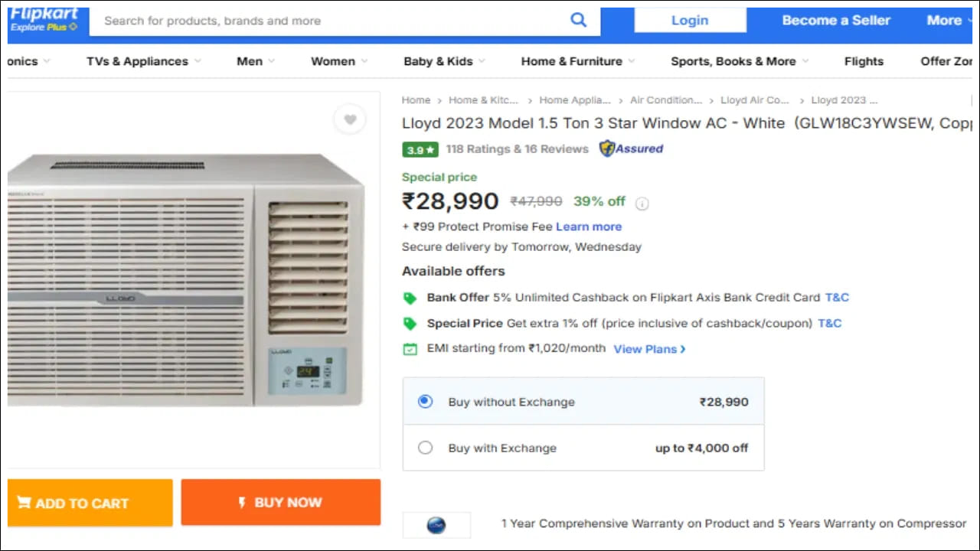Image resolution: width=980 pixels, height=551 pixels.
Task: Click the search magnifier icon
Action: tap(579, 20)
